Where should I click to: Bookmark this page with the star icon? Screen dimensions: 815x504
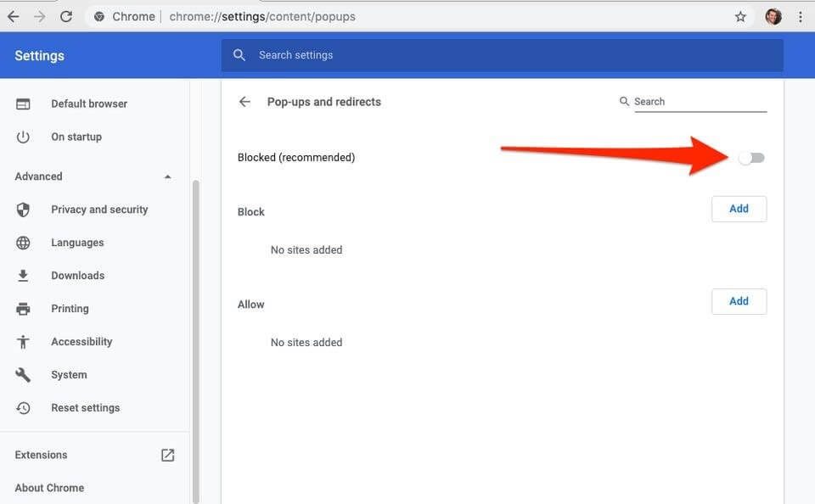(x=740, y=17)
